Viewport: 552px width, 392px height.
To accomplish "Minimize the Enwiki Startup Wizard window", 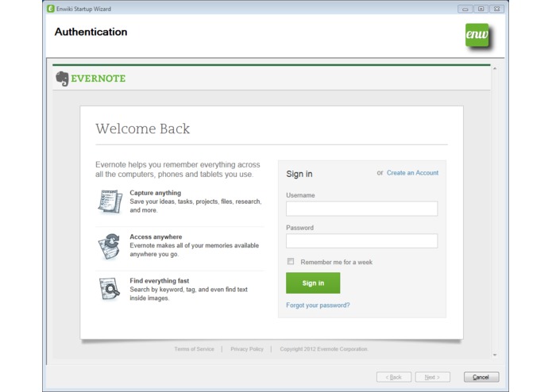I will click(465, 10).
